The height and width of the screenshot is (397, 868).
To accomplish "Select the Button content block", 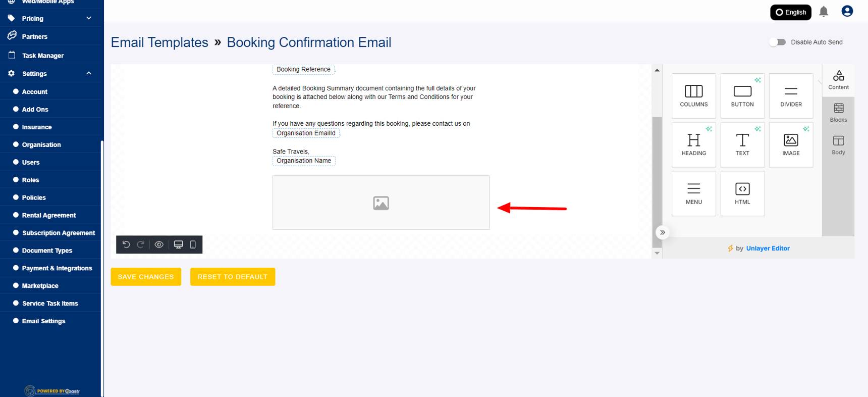I will point(742,95).
